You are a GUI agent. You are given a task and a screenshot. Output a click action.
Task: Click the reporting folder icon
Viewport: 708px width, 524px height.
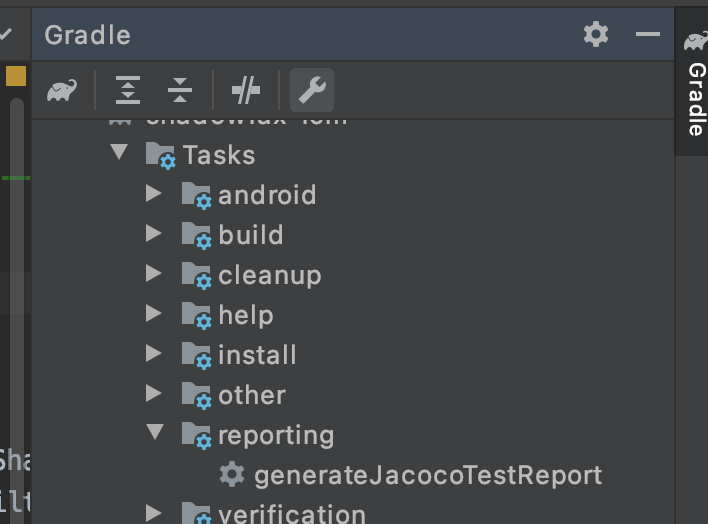pos(196,435)
